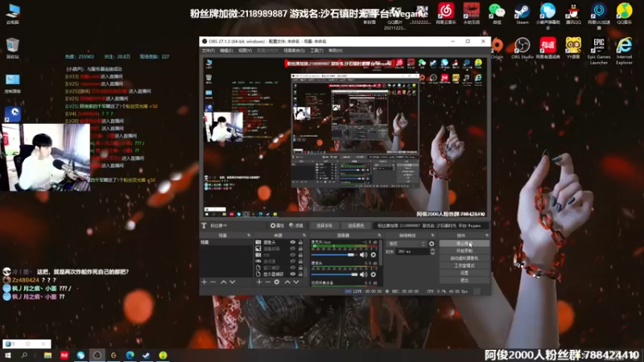644x362 pixels.
Task: Click the text source T icon in OBS toolbar
Action: (x=204, y=226)
